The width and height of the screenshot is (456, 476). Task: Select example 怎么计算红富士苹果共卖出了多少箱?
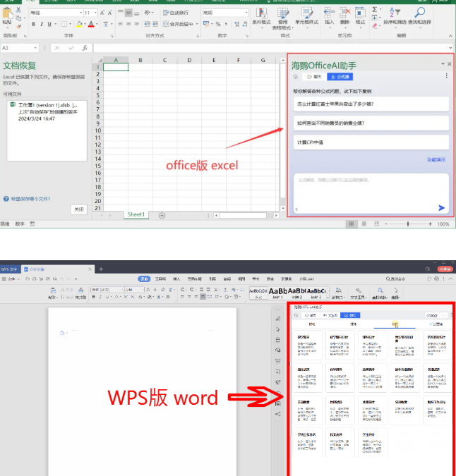(371, 104)
